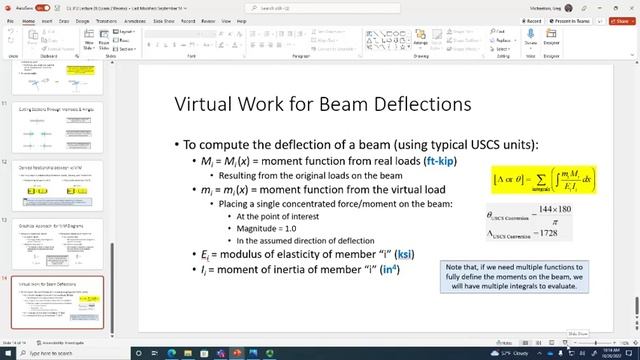This screenshot has width=640, height=360.
Task: Click the Find button
Action: [497, 31]
